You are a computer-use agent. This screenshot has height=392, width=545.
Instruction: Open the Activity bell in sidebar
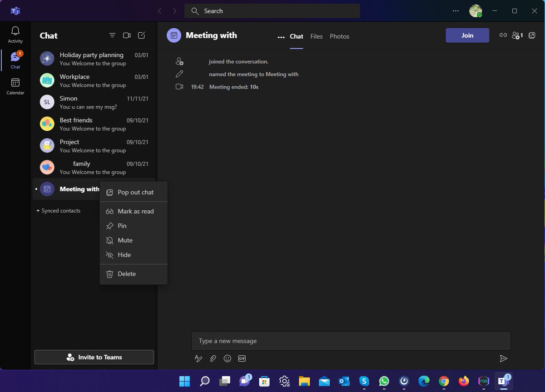(x=15, y=35)
